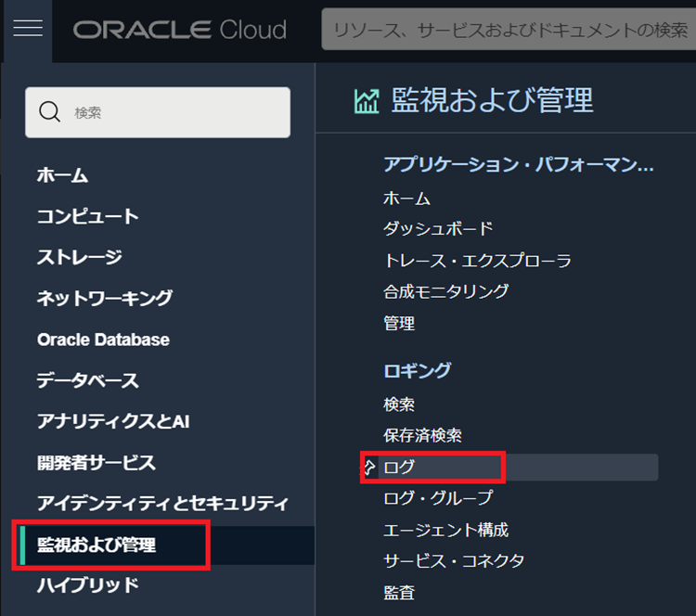Click the Oracle Cloud logo
Screen dimensions: 696x616
180,30
